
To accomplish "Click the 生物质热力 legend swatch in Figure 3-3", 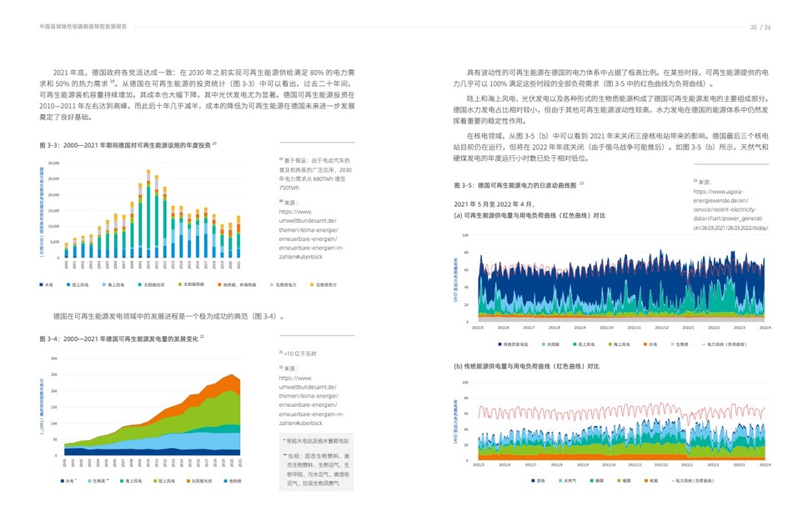I will [x=312, y=285].
